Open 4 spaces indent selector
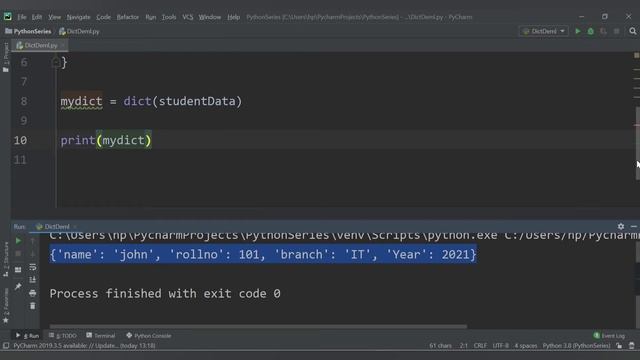The width and height of the screenshot is (640, 360). coord(526,346)
